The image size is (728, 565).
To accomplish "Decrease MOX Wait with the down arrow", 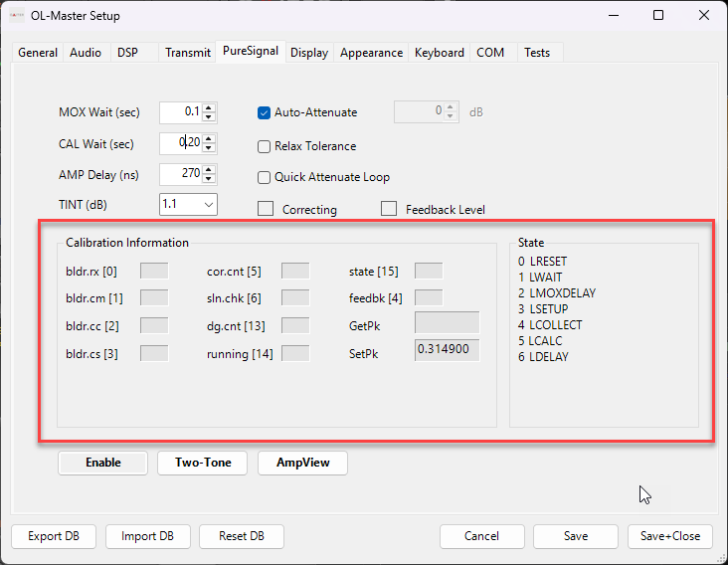I will [209, 117].
